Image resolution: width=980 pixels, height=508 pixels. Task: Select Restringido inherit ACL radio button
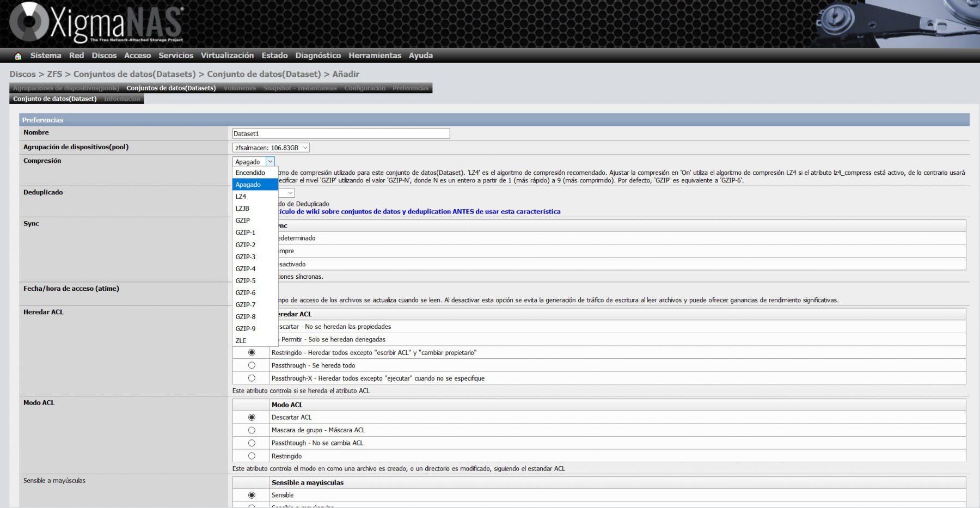pyautogui.click(x=252, y=352)
